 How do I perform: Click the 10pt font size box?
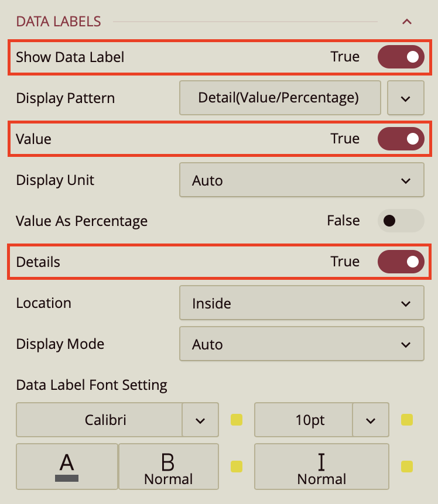(303, 420)
